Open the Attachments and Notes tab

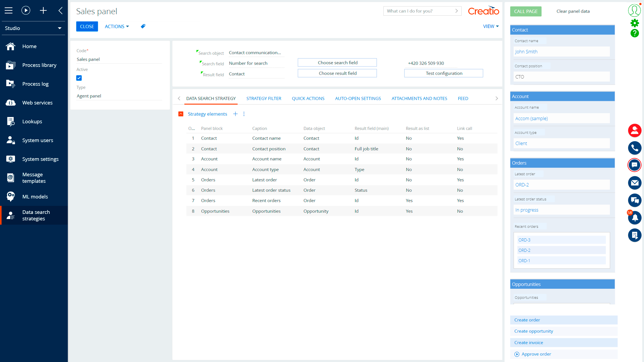pyautogui.click(x=419, y=98)
